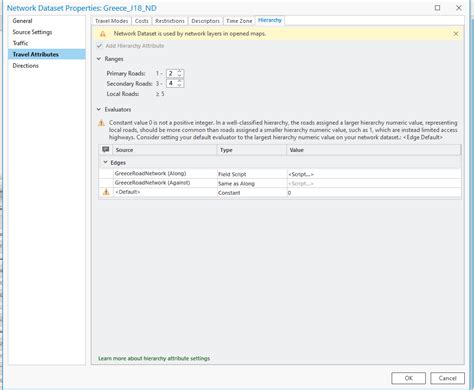Click the Cancel button
474x390 pixels.
[447, 378]
